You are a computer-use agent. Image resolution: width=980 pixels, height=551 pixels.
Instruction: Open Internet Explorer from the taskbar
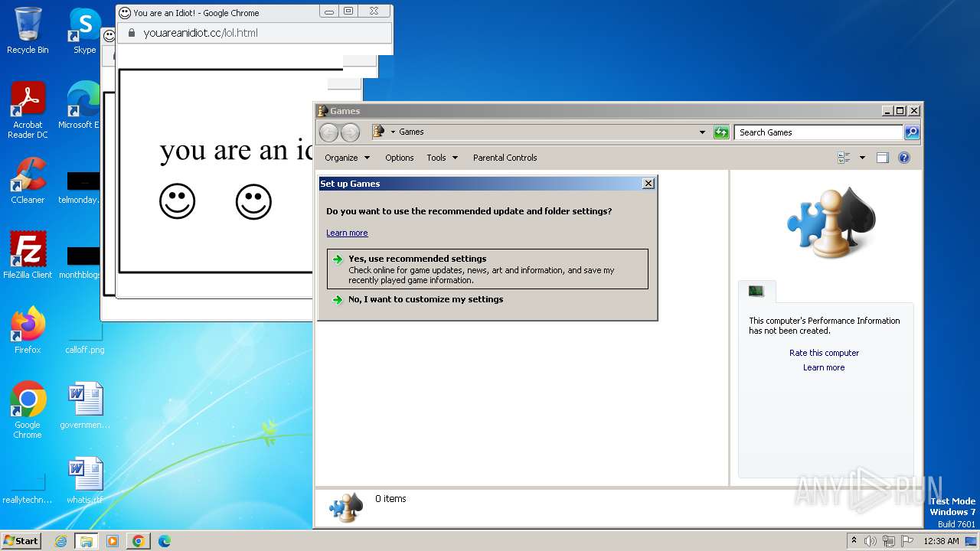[x=60, y=541]
